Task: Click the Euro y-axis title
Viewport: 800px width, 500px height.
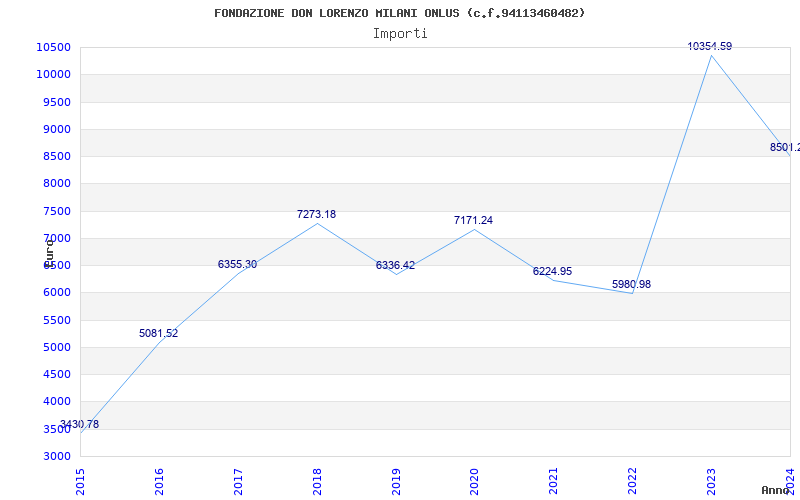Action: click(49, 253)
